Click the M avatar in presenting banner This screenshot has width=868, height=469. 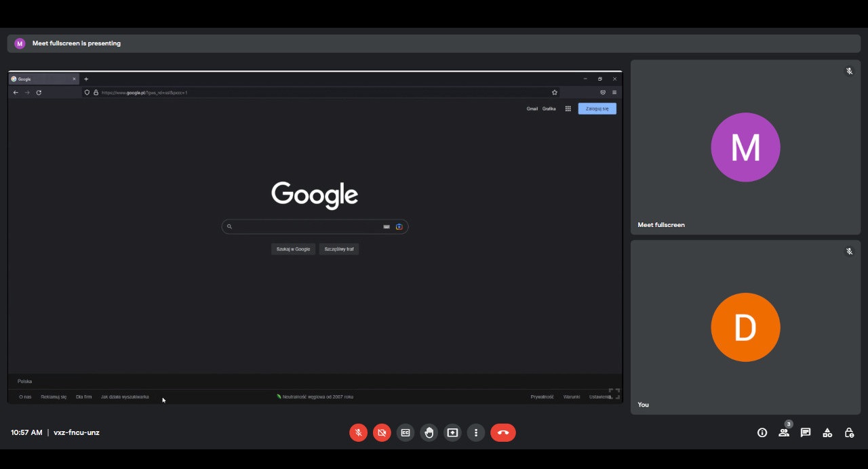(20, 43)
